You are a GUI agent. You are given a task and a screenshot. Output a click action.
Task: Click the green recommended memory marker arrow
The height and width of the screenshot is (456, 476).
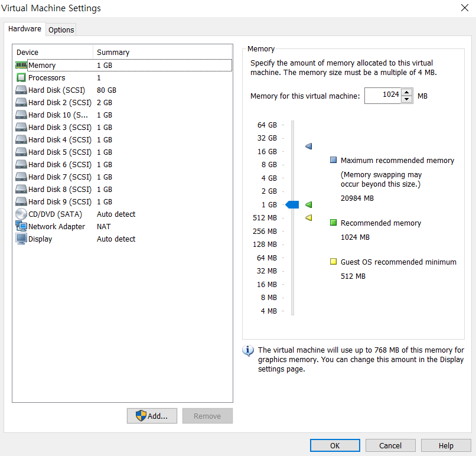point(309,204)
